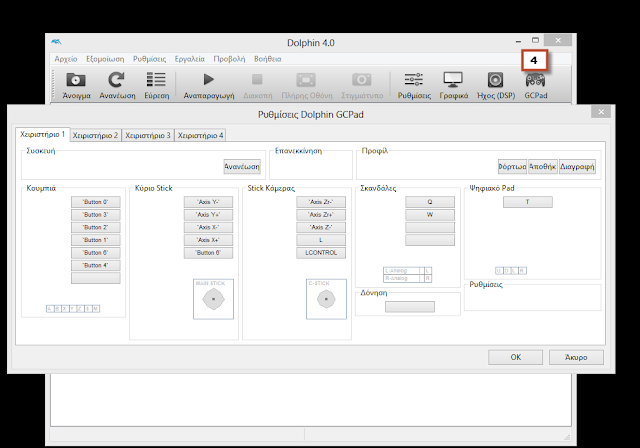This screenshot has height=448, width=640.
Task: Click the Διακοπή stop toolbar icon
Action: tap(257, 80)
